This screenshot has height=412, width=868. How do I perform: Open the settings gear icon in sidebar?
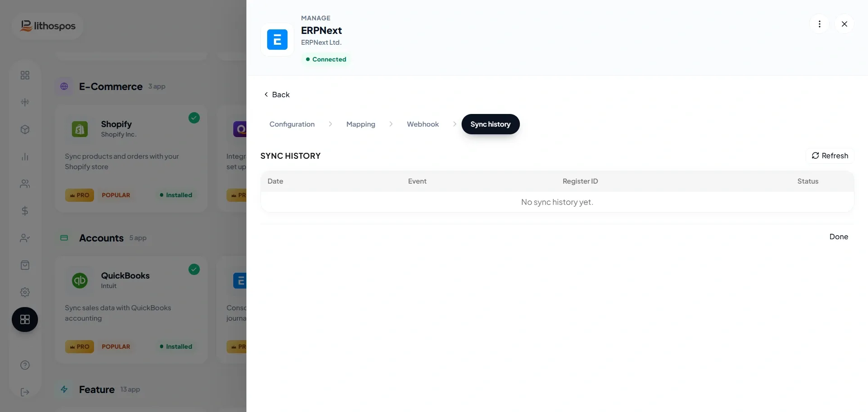[25, 292]
